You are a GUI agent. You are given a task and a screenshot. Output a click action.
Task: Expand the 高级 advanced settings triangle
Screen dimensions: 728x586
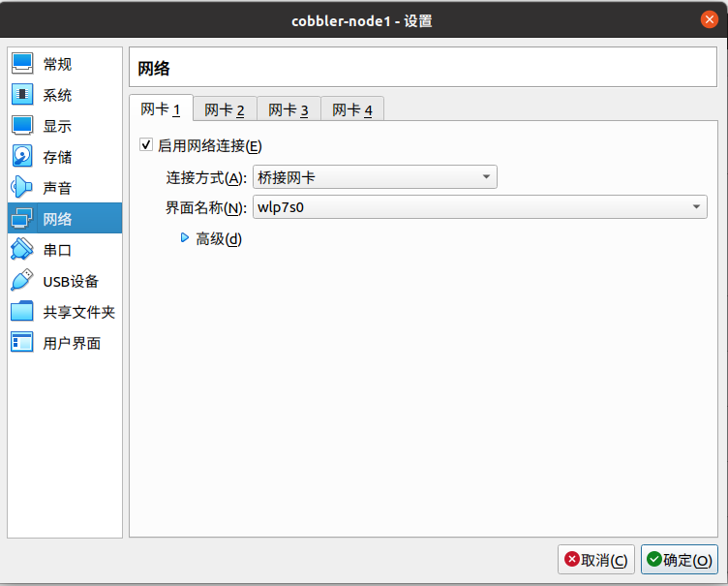pyautogui.click(x=185, y=238)
